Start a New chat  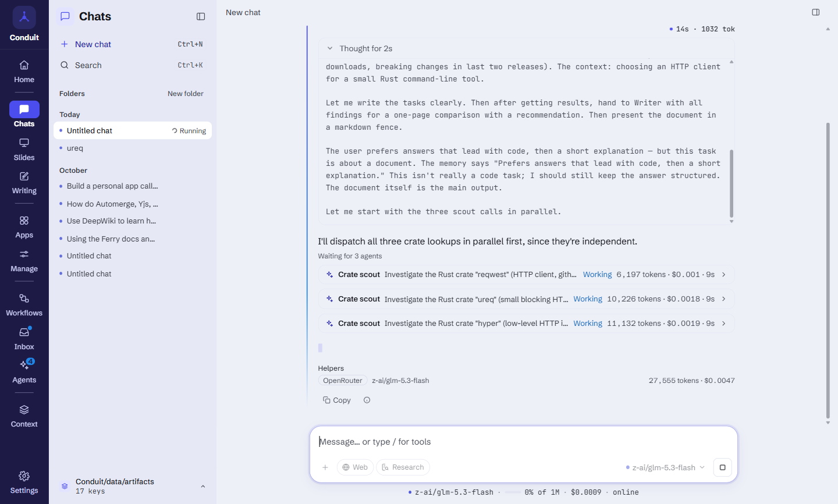[x=133, y=44]
